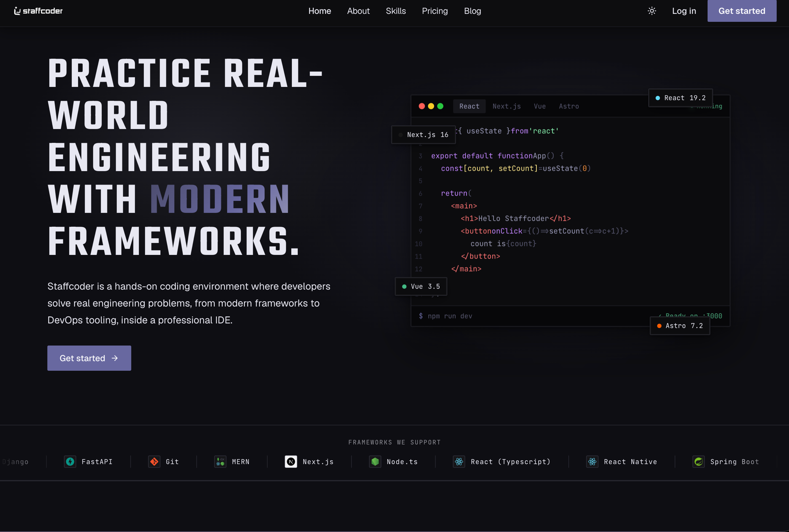Click the FastAPI label
This screenshot has height=532, width=789.
click(x=97, y=462)
